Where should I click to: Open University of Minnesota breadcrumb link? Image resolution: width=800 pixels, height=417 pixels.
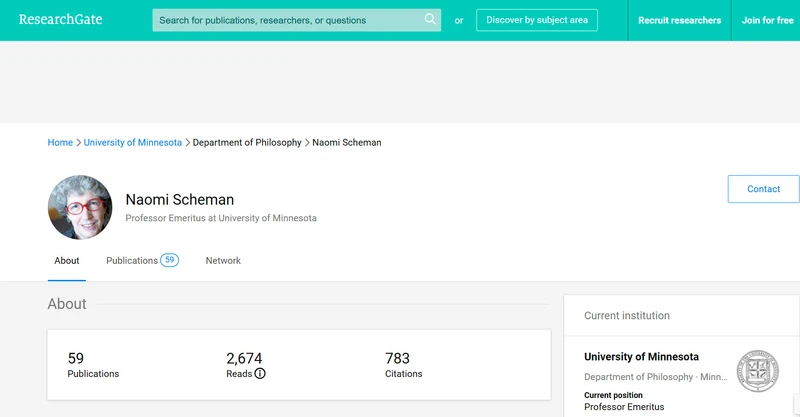(133, 142)
